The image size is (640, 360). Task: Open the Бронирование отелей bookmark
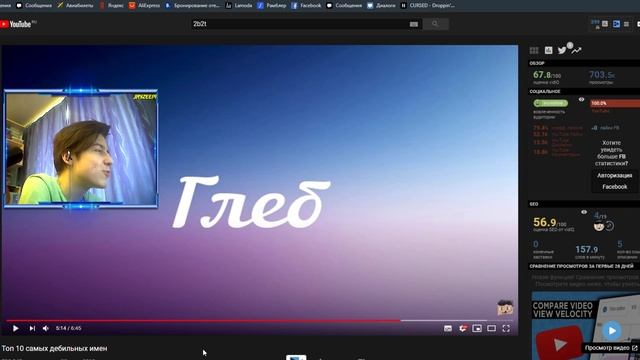(x=192, y=5)
